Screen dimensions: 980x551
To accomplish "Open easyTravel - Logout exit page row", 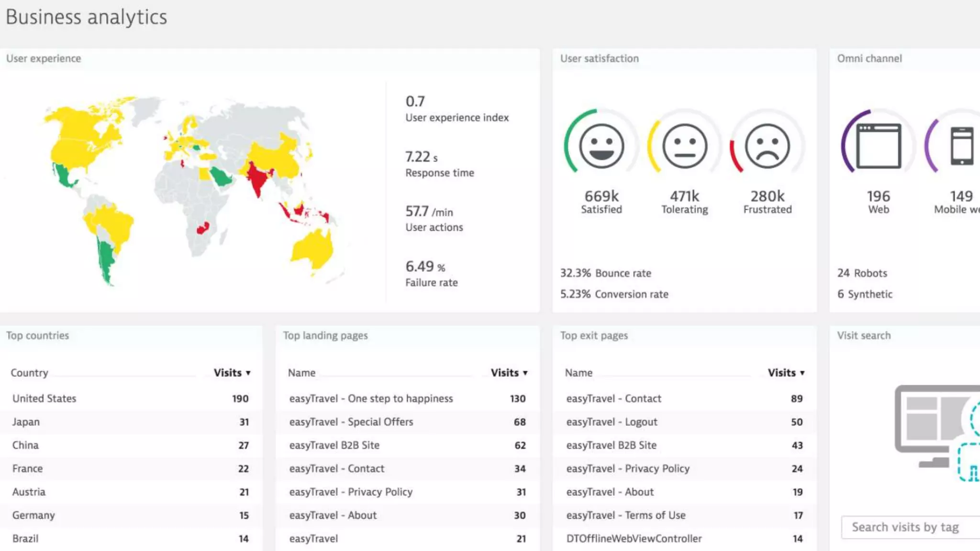I will 612,422.
